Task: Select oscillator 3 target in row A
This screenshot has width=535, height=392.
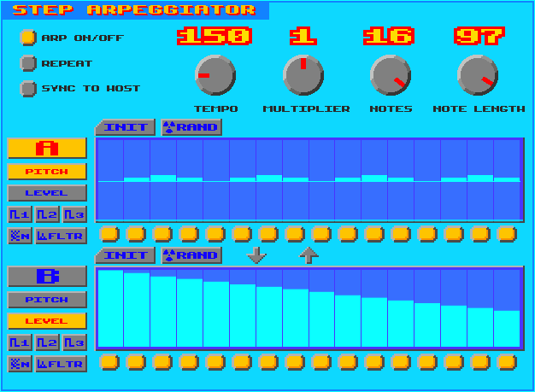Action: (x=74, y=214)
